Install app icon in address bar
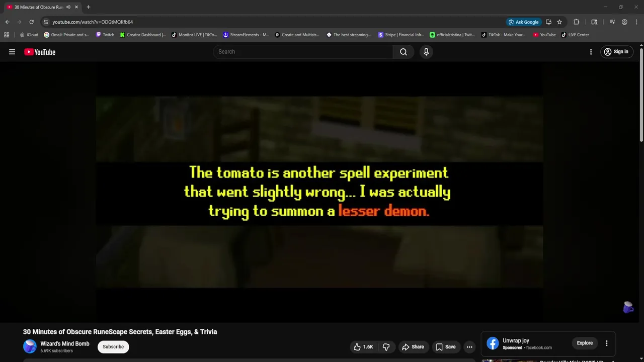This screenshot has height=362, width=644. (x=548, y=22)
